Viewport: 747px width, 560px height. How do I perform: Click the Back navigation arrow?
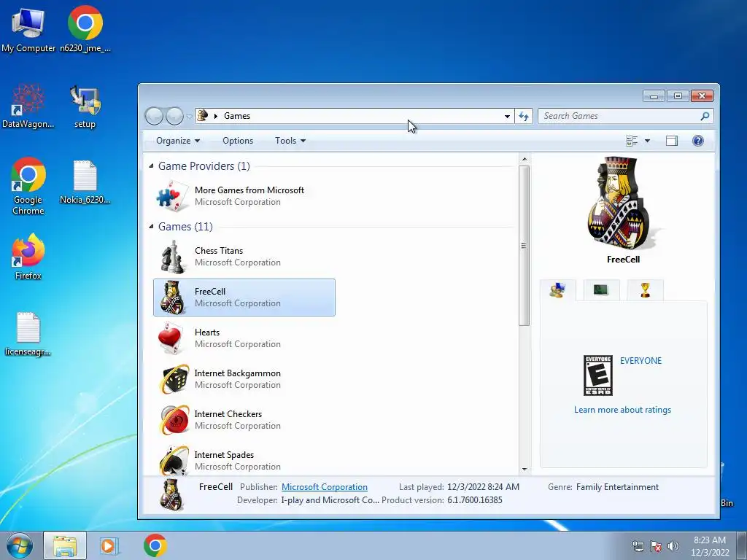154,116
